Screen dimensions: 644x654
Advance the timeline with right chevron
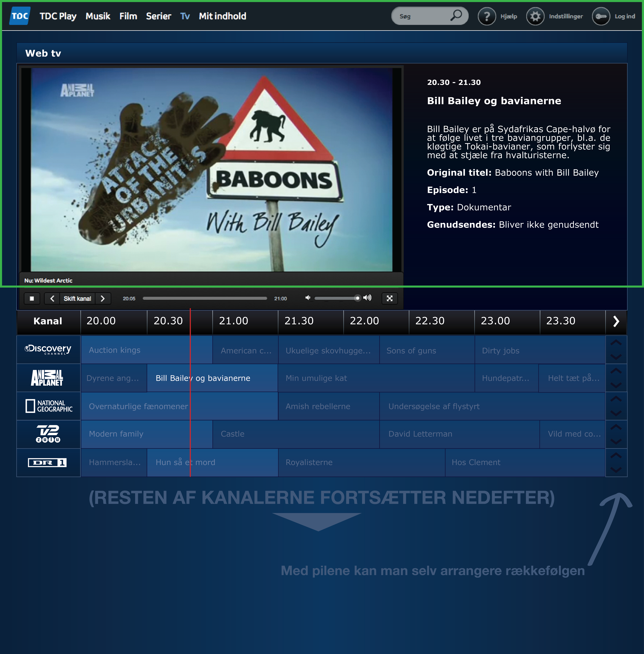616,321
